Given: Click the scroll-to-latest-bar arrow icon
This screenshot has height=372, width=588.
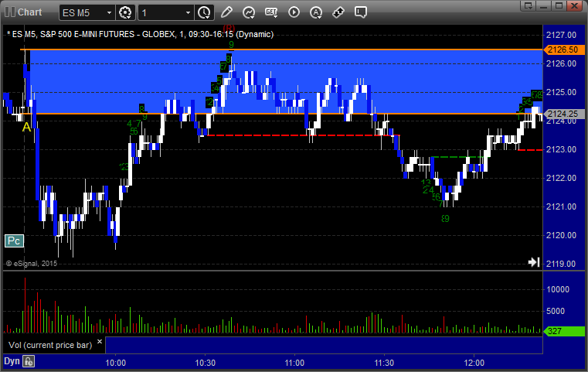Looking at the screenshot, I should [x=534, y=262].
